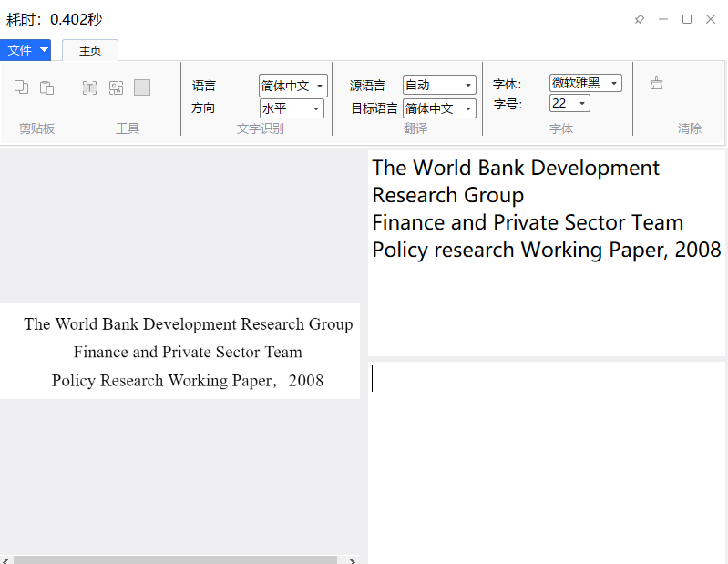Open the 方向 dropdown showing 水平
Image resolution: width=728 pixels, height=564 pixels.
coord(292,108)
